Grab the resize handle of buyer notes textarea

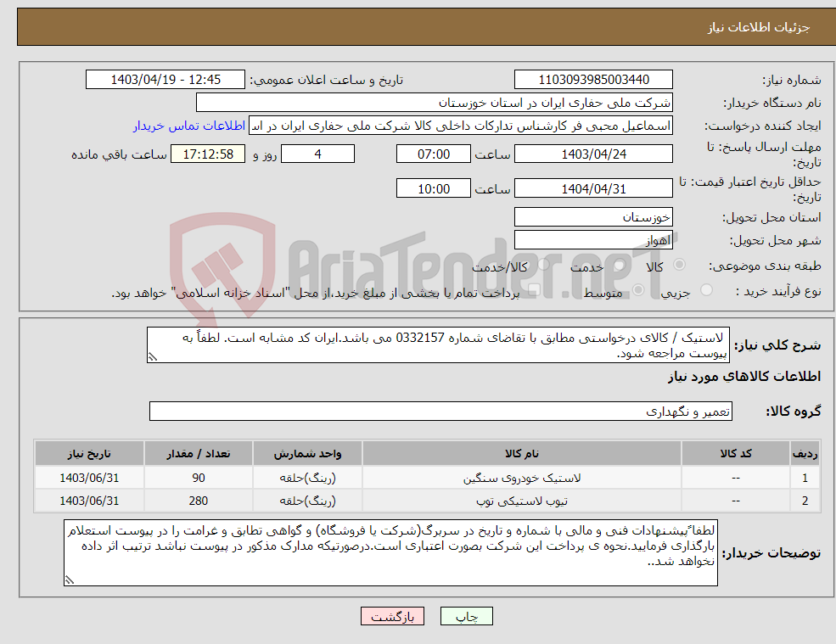tap(70, 580)
